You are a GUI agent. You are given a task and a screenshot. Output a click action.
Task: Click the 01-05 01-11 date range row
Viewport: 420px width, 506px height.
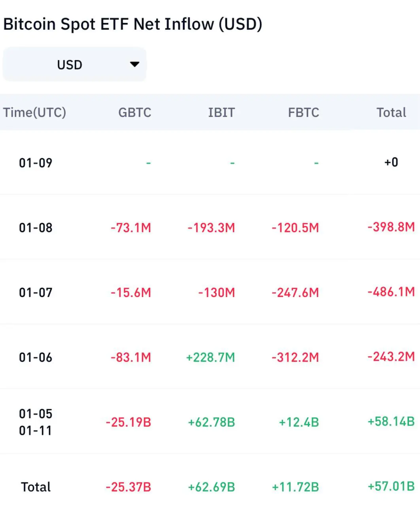(36, 422)
